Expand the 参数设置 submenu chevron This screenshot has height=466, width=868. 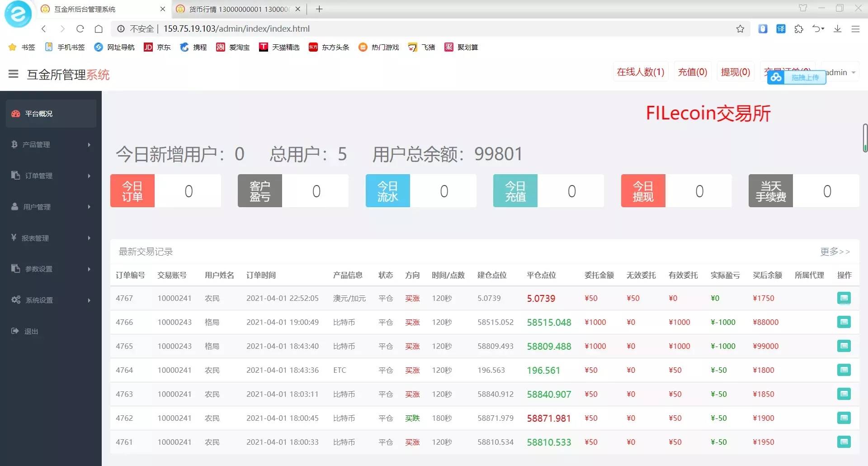(x=89, y=269)
